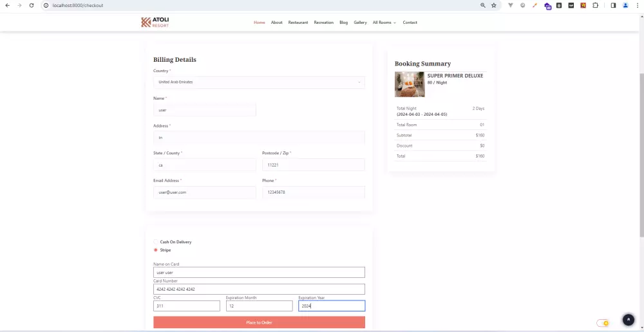Click the Expiration Month field
644x332 pixels.
coord(259,306)
